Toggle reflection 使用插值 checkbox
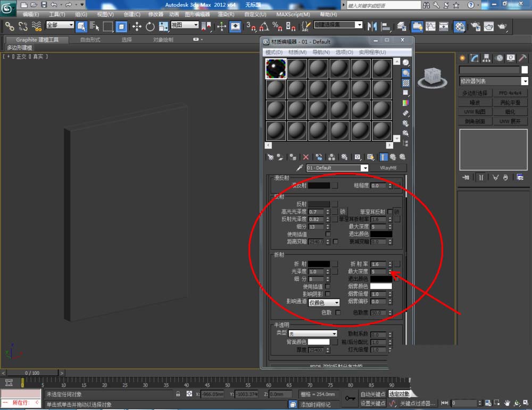 328,234
